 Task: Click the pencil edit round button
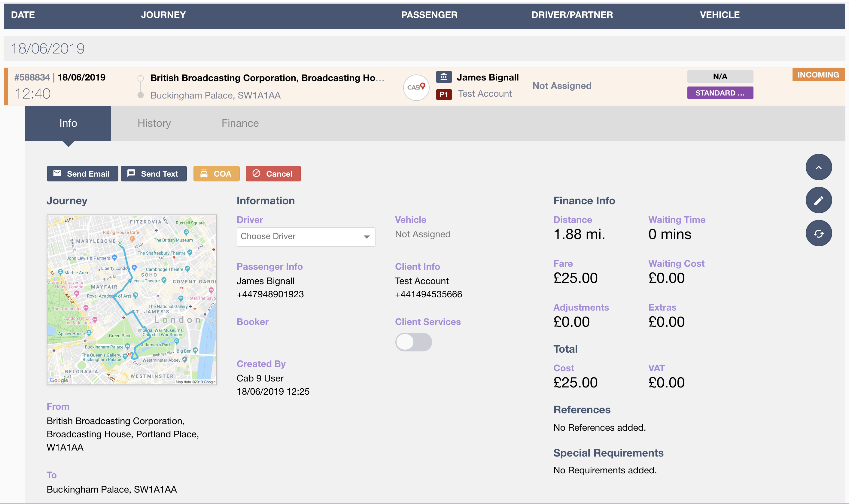coord(818,200)
